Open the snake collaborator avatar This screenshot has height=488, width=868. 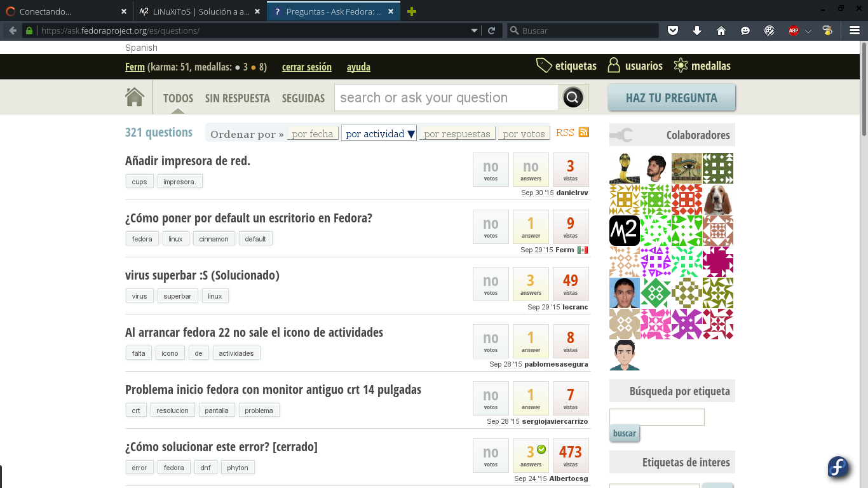(x=625, y=168)
